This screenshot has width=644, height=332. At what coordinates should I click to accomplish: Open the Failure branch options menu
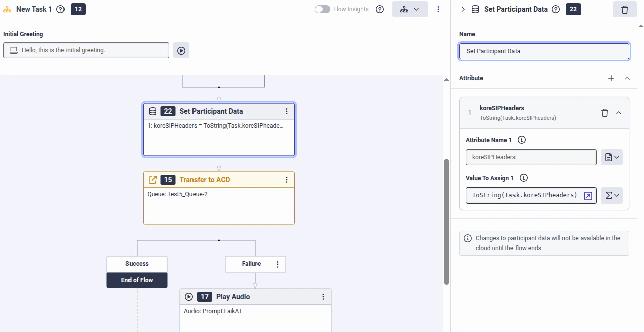[277, 264]
